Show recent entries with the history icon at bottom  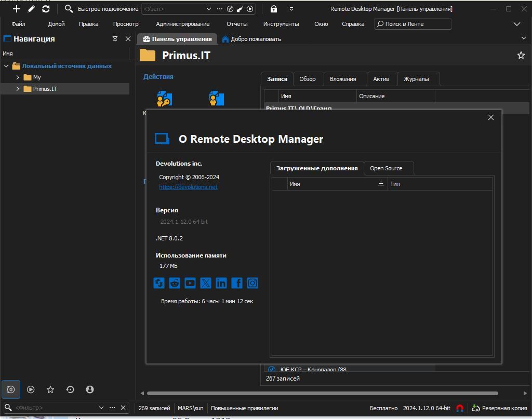(70, 389)
